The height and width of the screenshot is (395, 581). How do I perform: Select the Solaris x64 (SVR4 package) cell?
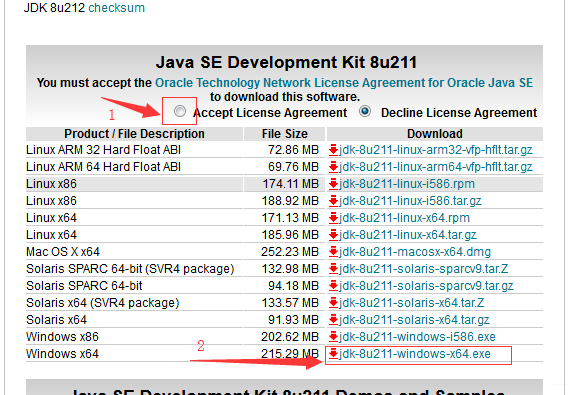(135, 303)
